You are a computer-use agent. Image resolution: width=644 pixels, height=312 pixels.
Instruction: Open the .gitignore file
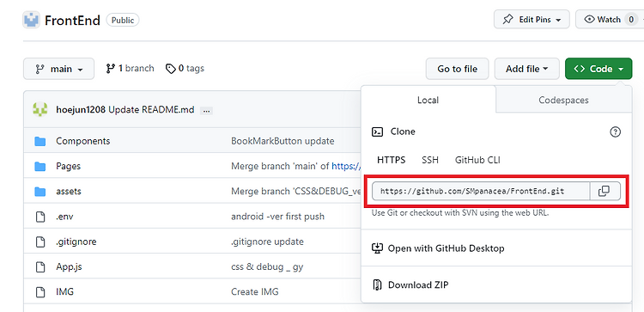coord(76,242)
